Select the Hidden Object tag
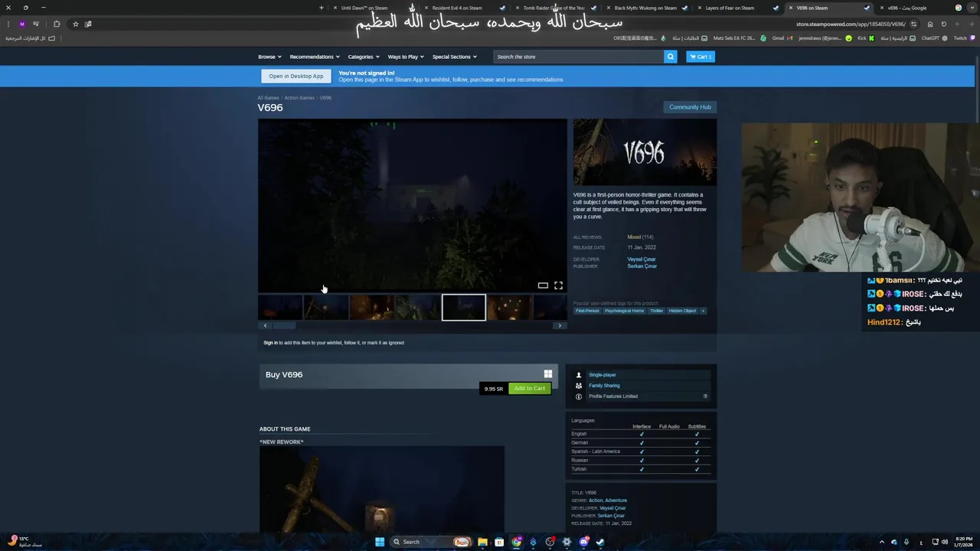Screen dimensions: 980x551 (x=682, y=311)
